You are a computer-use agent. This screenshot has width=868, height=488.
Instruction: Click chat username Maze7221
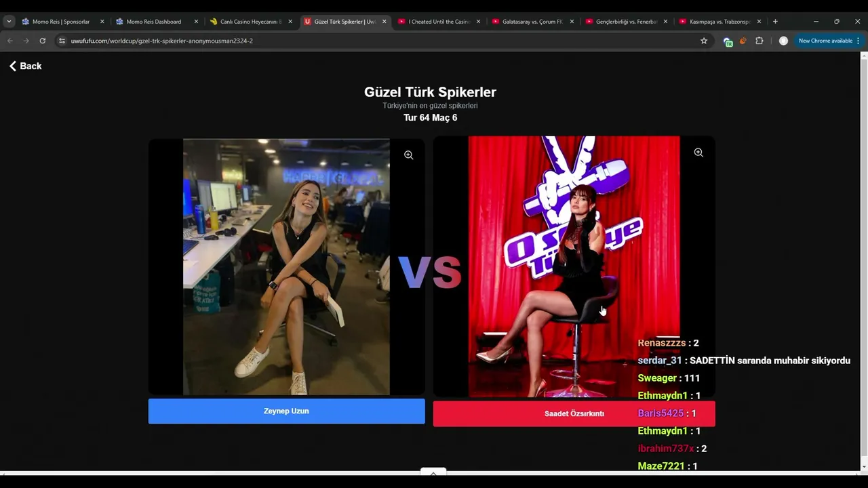pos(661,466)
